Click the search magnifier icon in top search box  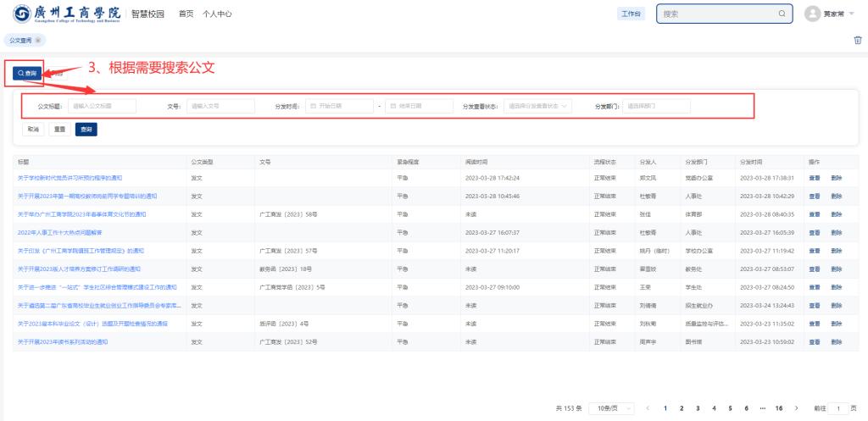pos(781,14)
